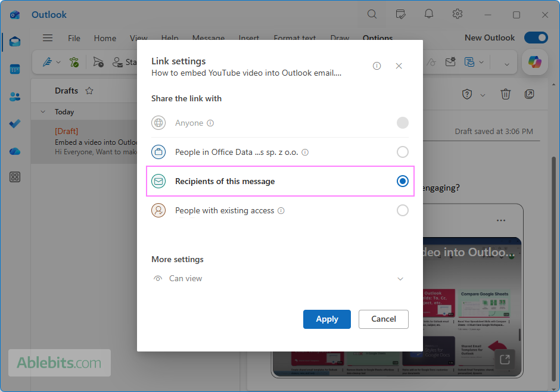Click the shield report icon
This screenshot has height=392, width=560.
[x=467, y=94]
